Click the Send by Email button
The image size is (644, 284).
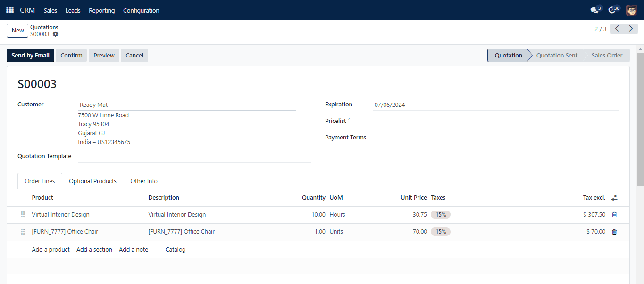30,56
